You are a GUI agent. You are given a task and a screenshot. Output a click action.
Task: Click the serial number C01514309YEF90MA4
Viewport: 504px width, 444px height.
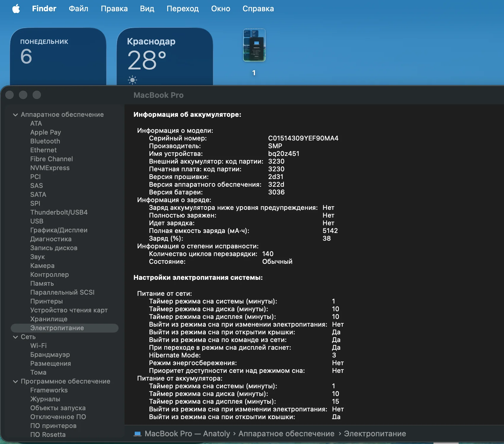[303, 138]
